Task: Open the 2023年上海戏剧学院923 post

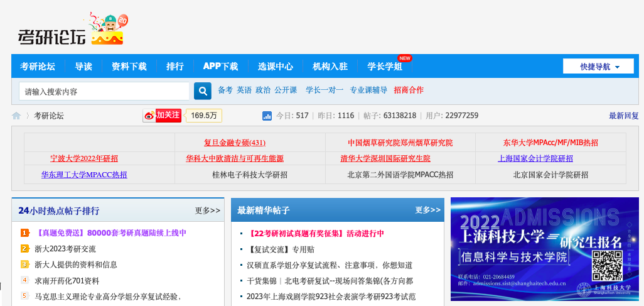Action: click(331, 297)
